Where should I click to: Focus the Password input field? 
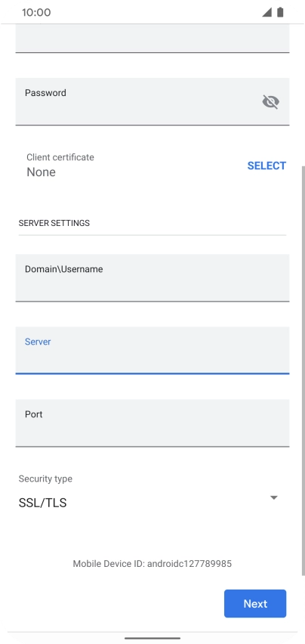pos(152,101)
